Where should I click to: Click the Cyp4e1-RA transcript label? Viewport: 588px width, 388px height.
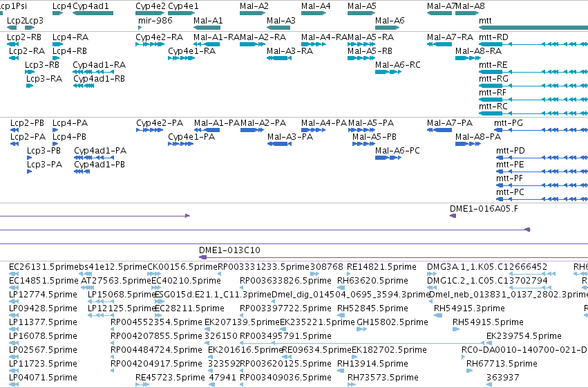coord(191,51)
